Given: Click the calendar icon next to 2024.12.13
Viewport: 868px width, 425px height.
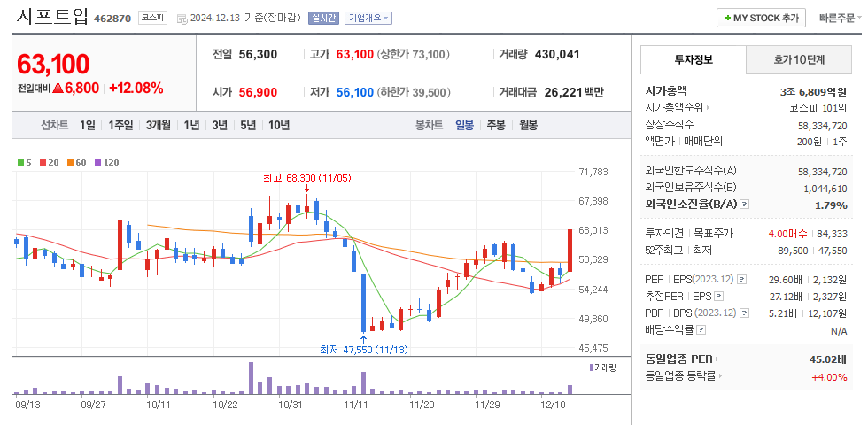Looking at the screenshot, I should tap(182, 19).
